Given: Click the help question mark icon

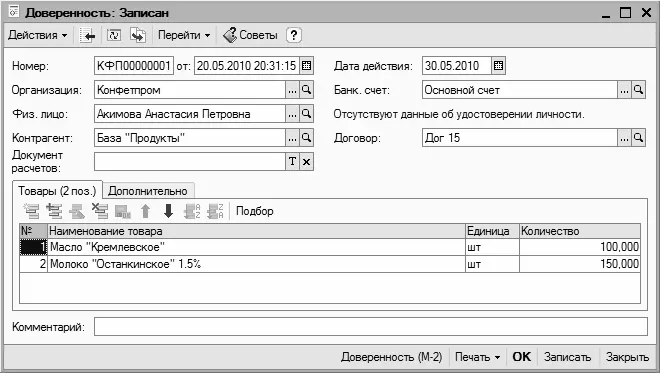Looking at the screenshot, I should click(294, 35).
